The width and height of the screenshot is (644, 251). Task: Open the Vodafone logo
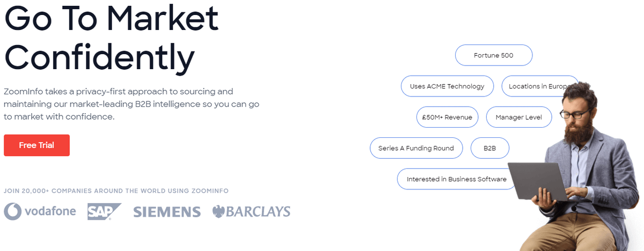coord(40,211)
